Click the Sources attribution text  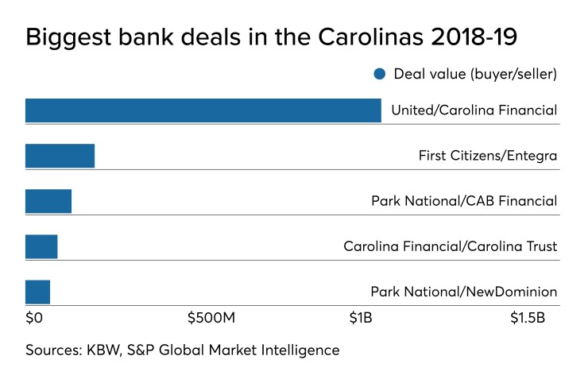click(x=182, y=350)
